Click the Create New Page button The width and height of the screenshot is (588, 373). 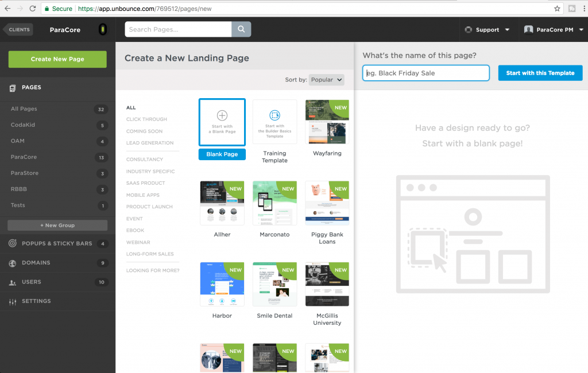57,59
